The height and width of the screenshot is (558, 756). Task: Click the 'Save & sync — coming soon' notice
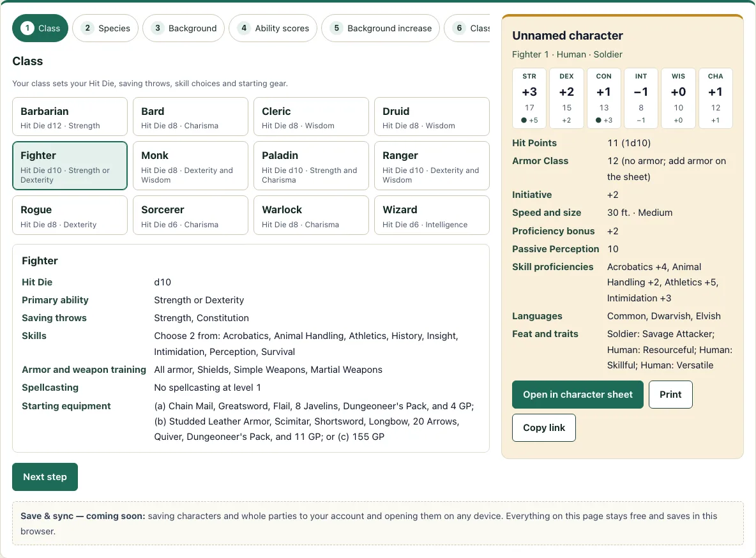click(x=378, y=524)
